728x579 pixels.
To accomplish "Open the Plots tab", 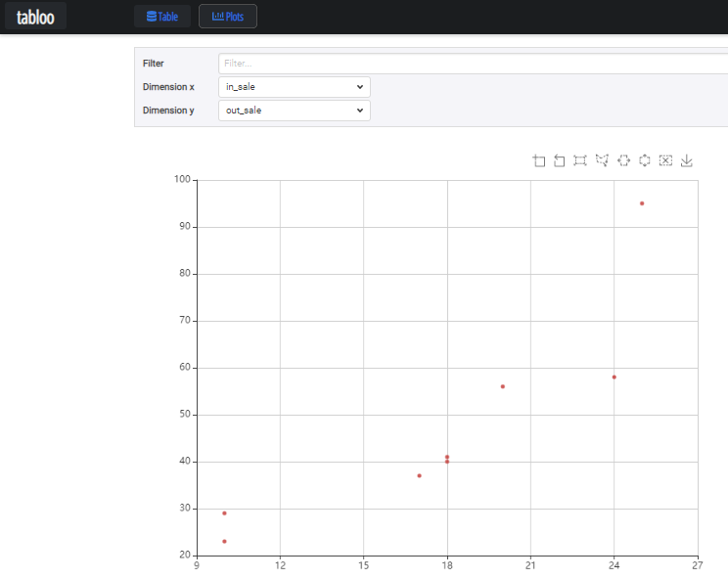I will [227, 17].
